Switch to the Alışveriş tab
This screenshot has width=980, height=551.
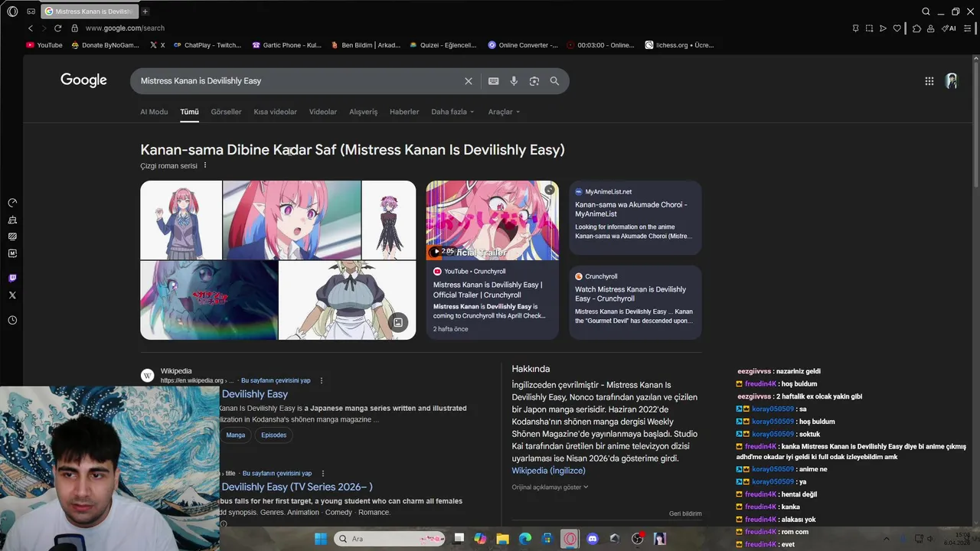coord(364,112)
